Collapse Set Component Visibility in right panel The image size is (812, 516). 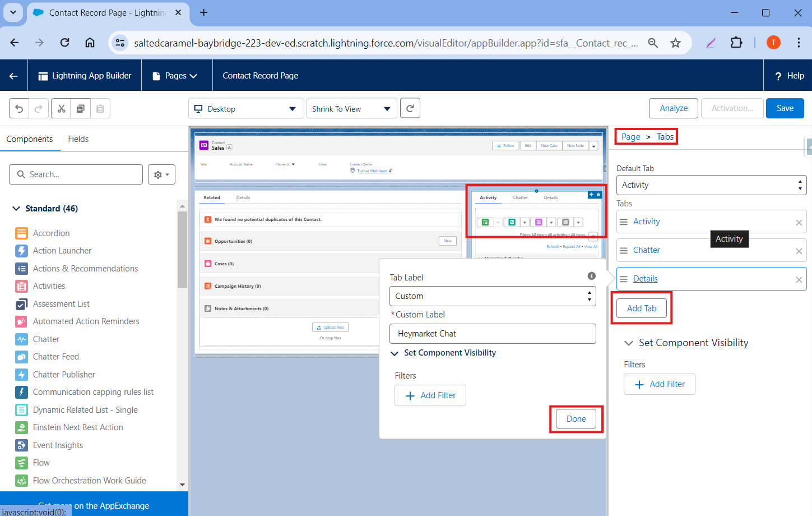click(629, 343)
